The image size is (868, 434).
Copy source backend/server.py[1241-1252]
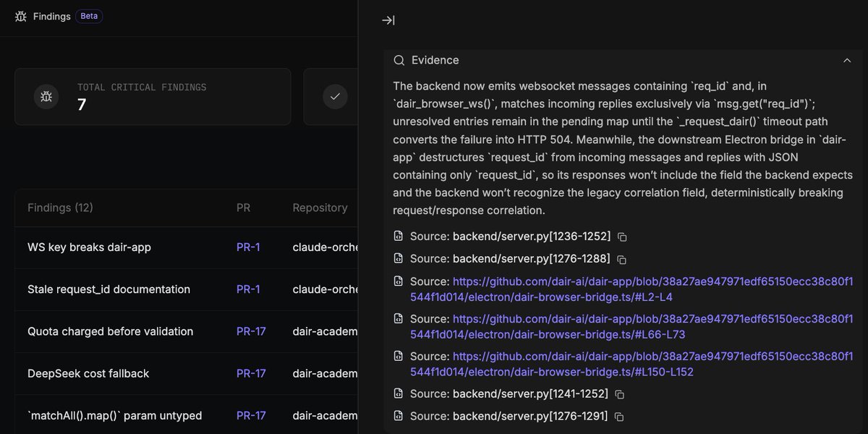click(620, 394)
